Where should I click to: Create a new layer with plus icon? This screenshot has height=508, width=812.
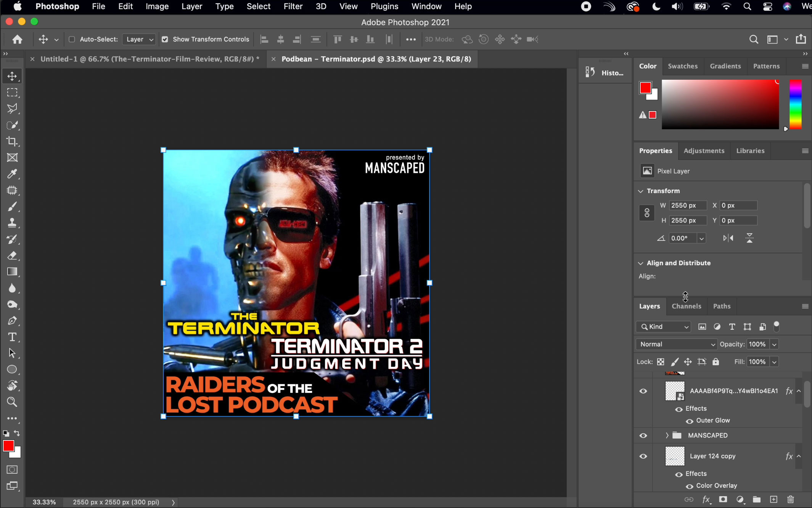click(x=773, y=499)
